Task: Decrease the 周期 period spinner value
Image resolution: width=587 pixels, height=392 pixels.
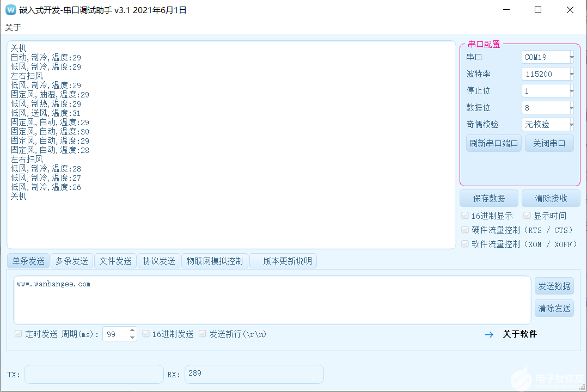Action: point(132,338)
